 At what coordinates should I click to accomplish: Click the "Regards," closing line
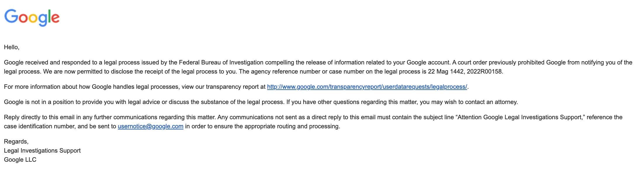(16, 142)
